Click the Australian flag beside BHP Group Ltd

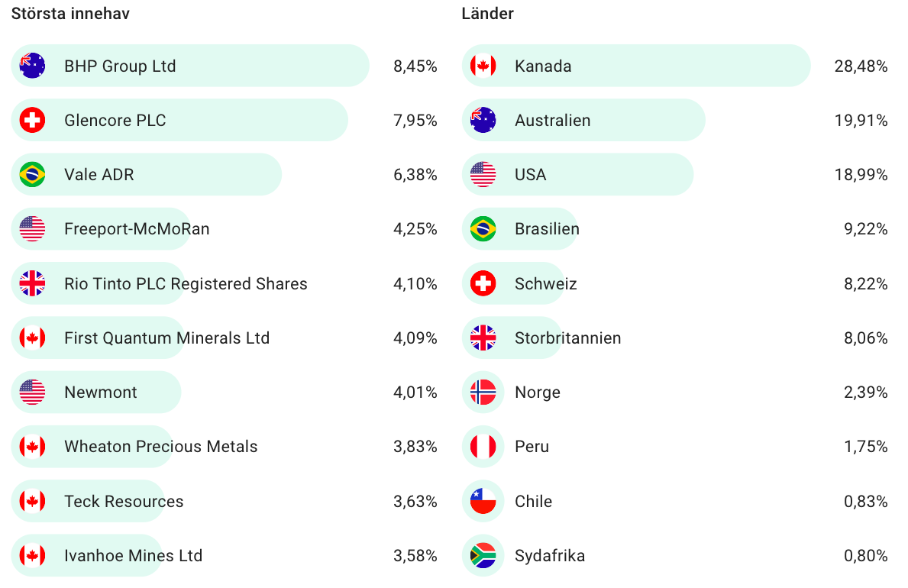pyautogui.click(x=32, y=66)
